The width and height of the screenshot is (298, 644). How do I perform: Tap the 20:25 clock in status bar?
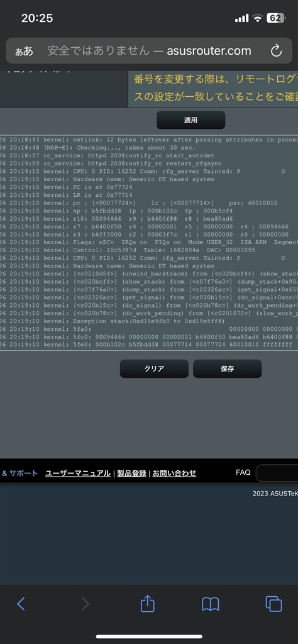tap(37, 18)
